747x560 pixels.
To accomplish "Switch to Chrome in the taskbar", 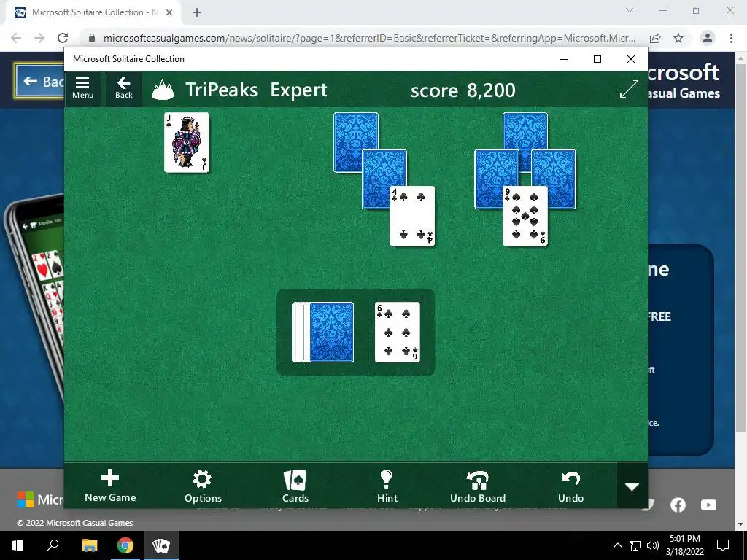I will [125, 545].
